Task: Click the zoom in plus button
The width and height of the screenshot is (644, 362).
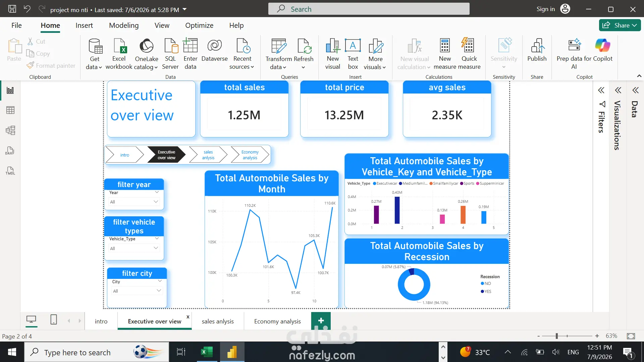Action: pyautogui.click(x=597, y=336)
